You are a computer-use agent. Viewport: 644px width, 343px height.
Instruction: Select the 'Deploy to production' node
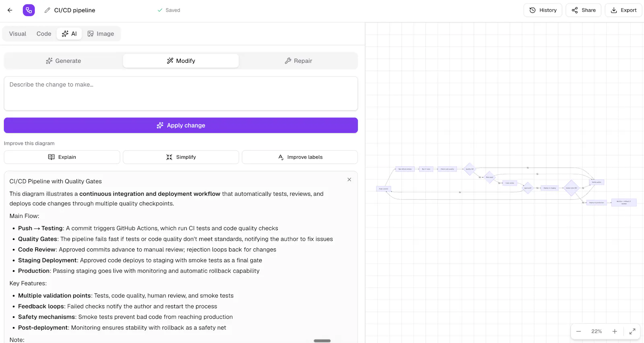(597, 202)
